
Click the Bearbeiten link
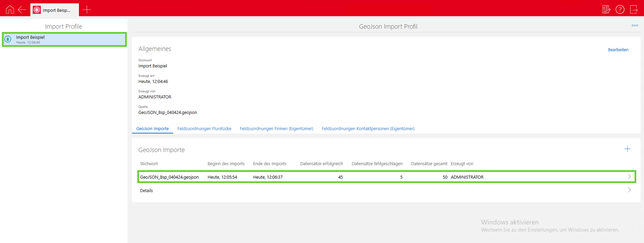(618, 50)
